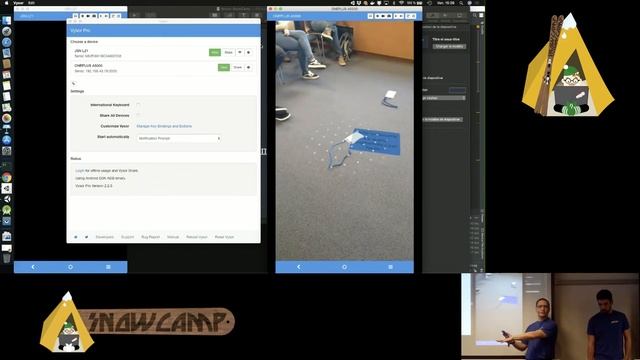Open Bug Report link in footer

[x=151, y=237]
